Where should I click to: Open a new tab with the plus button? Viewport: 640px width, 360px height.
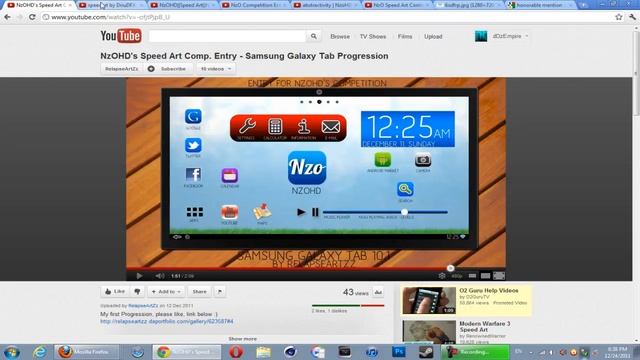pos(583,5)
